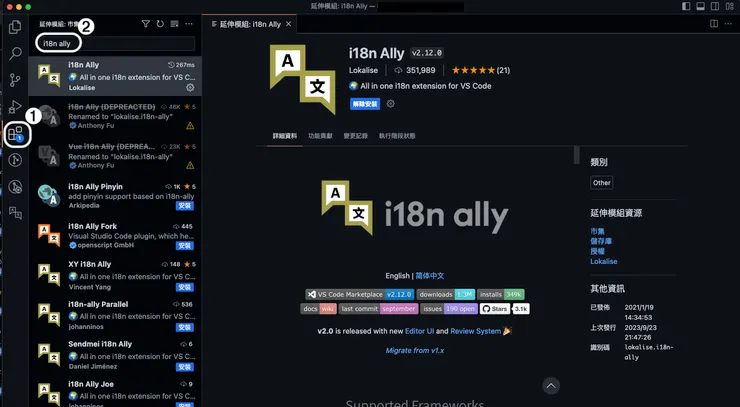Switch to the 執行階段狀態 tab

(x=397, y=136)
